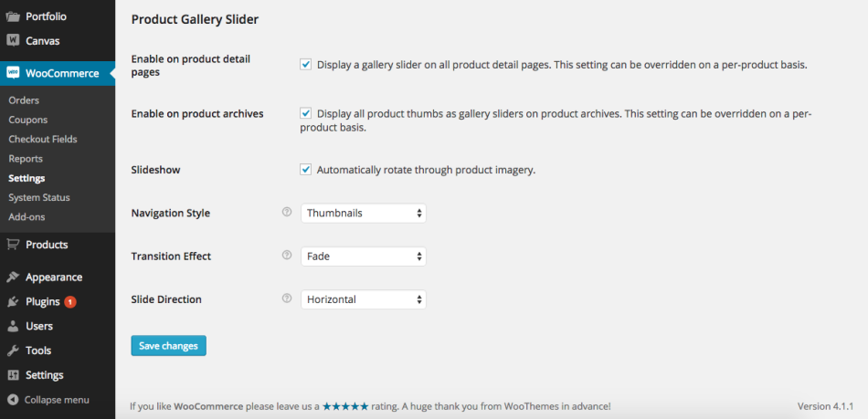Click the Plugins plug icon

point(14,301)
